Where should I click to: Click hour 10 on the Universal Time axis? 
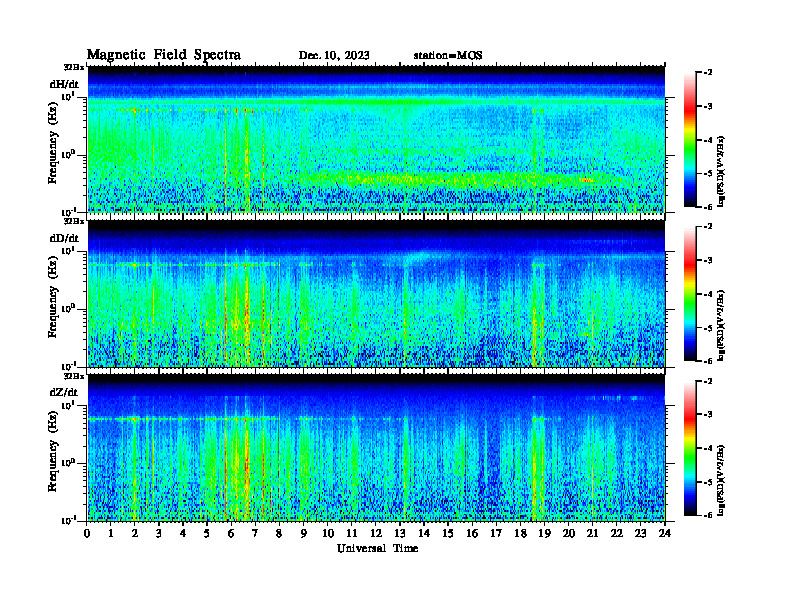tap(328, 534)
